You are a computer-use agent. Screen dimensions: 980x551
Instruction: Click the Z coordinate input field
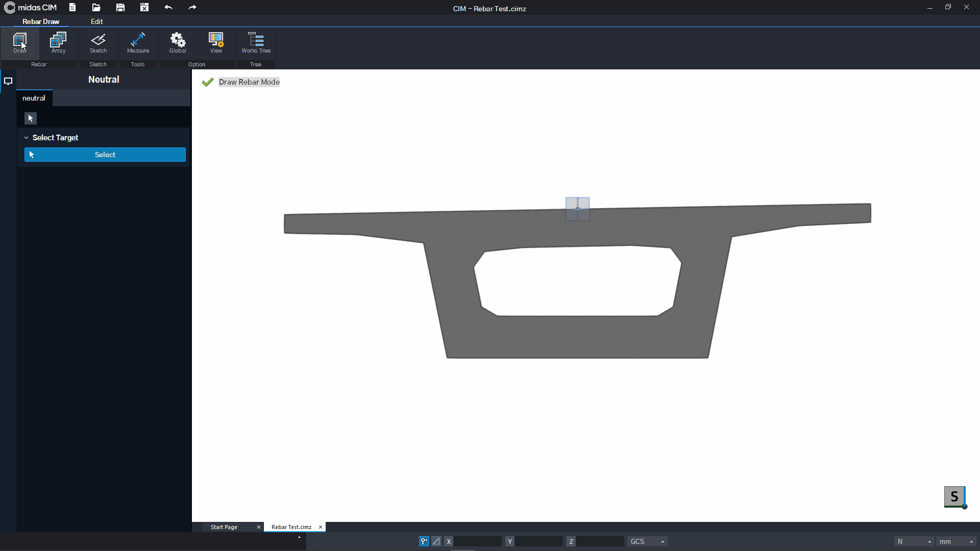click(600, 541)
